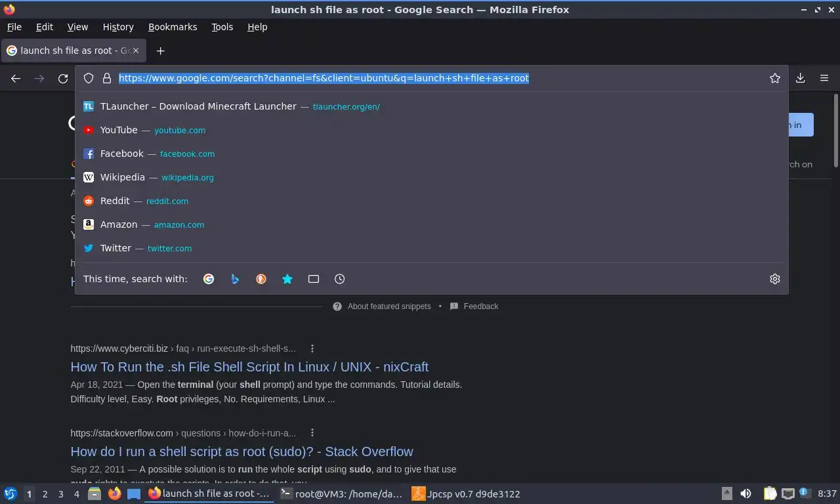Activate Firefox window button in taskbar
The width and height of the screenshot is (840, 504).
[209, 493]
